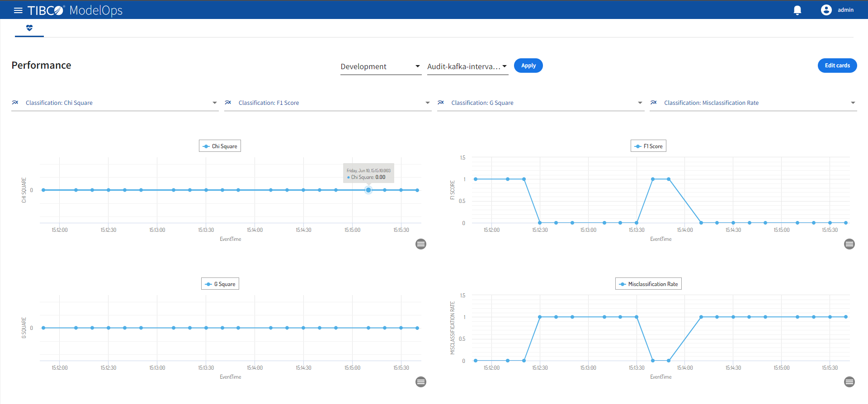Screen dimensions: 868x404
Task: Click the Edit cards button
Action: [837, 66]
